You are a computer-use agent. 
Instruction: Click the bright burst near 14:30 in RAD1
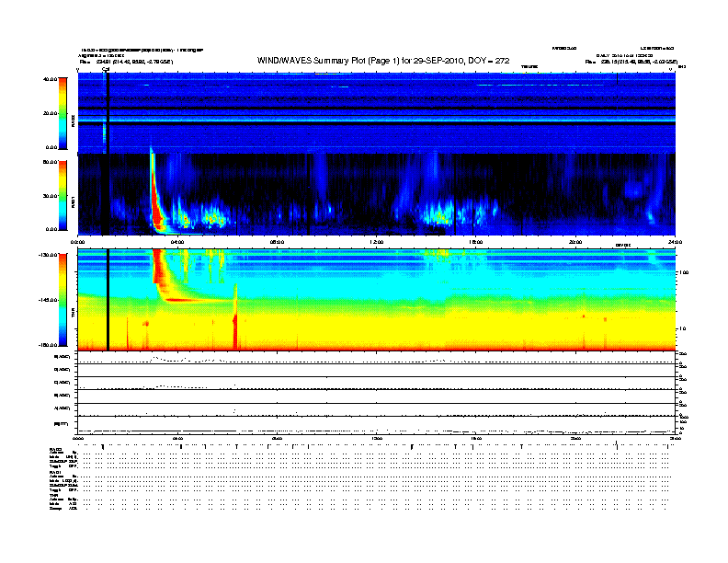coord(438,215)
